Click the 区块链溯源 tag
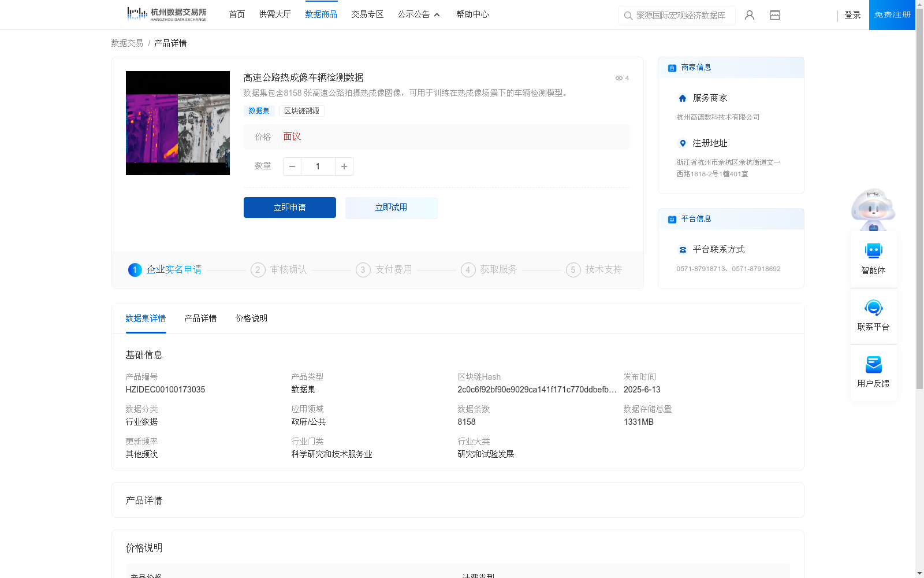 tap(301, 111)
